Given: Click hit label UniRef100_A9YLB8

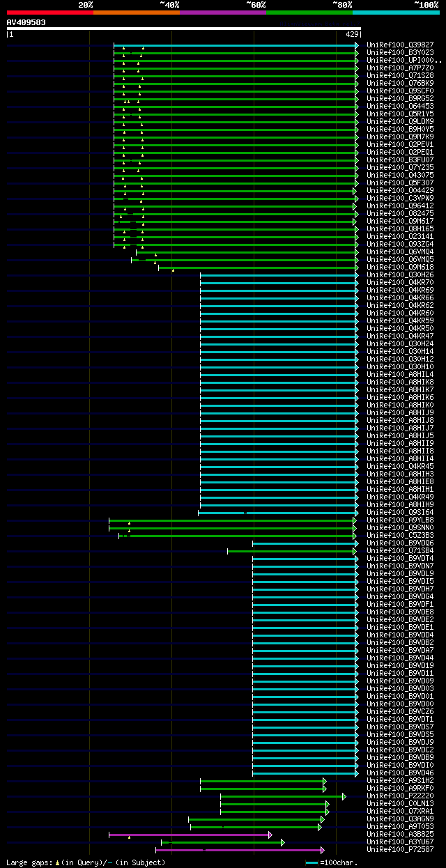Looking at the screenshot, I should pyautogui.click(x=400, y=520).
